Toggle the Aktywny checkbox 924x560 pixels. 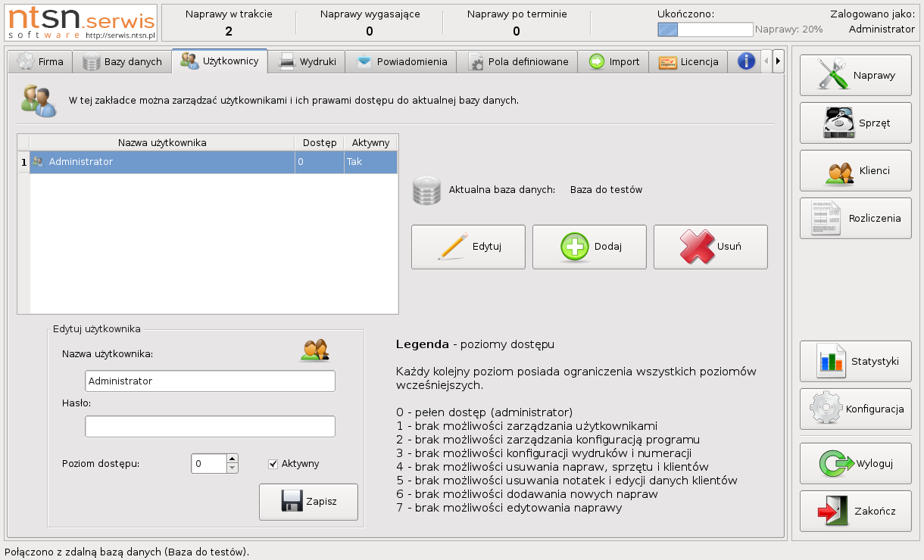273,464
